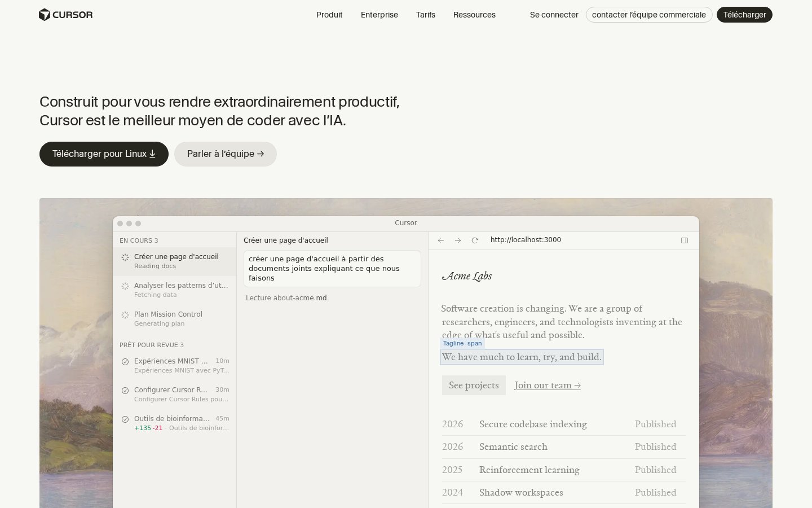Click the reload icon next to localhost URL
Screen dimensions: 812x508
click(475, 240)
